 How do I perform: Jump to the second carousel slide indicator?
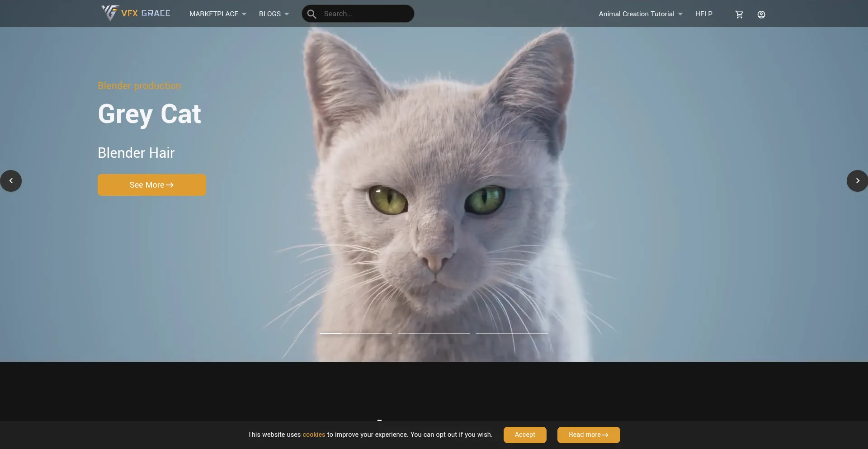(x=434, y=333)
